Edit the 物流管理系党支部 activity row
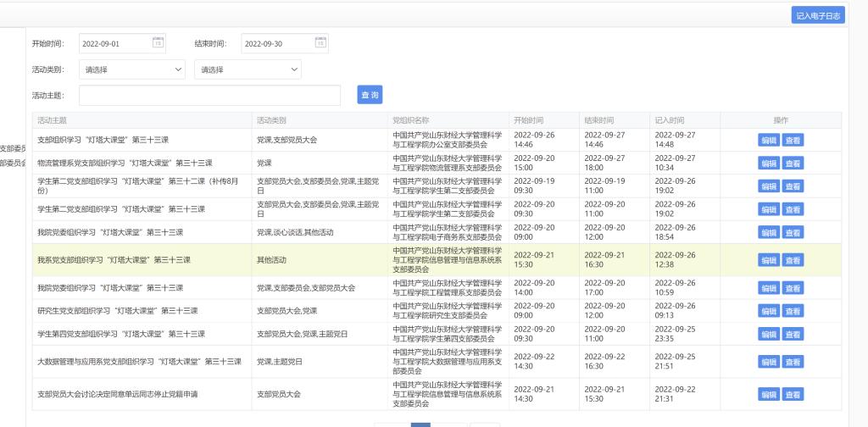The image size is (868, 427). 768,164
